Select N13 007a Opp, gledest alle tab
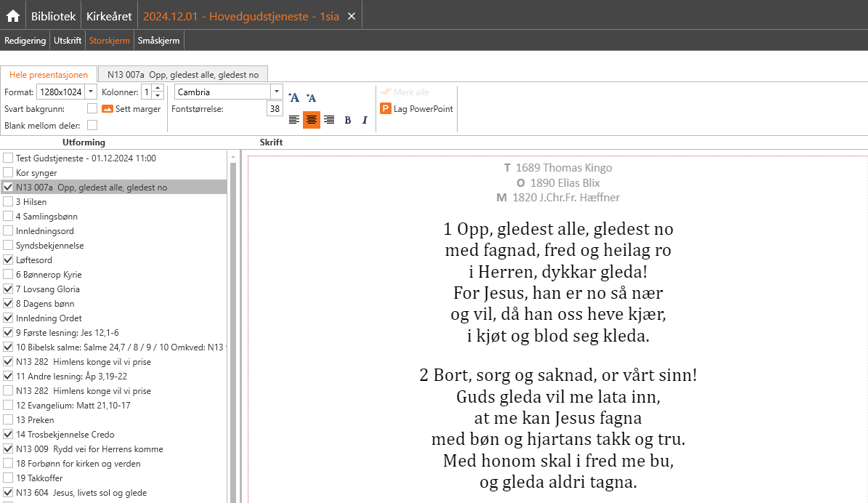 coord(183,74)
